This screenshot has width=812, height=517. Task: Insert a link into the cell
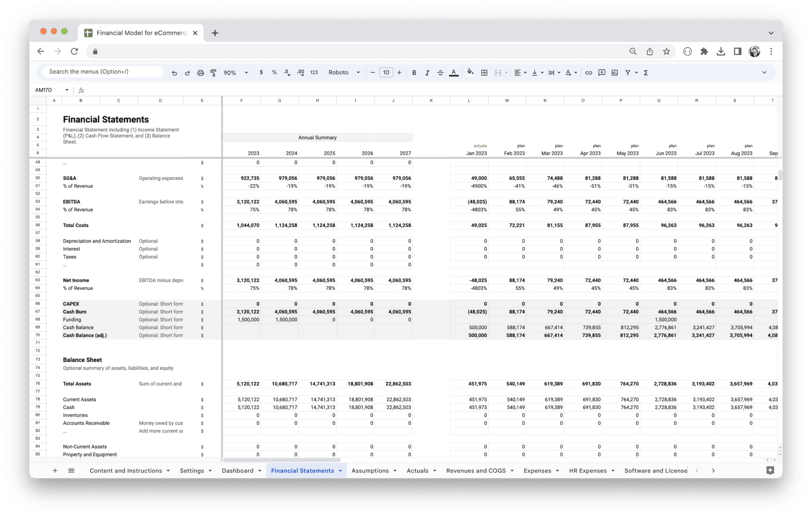click(x=588, y=72)
